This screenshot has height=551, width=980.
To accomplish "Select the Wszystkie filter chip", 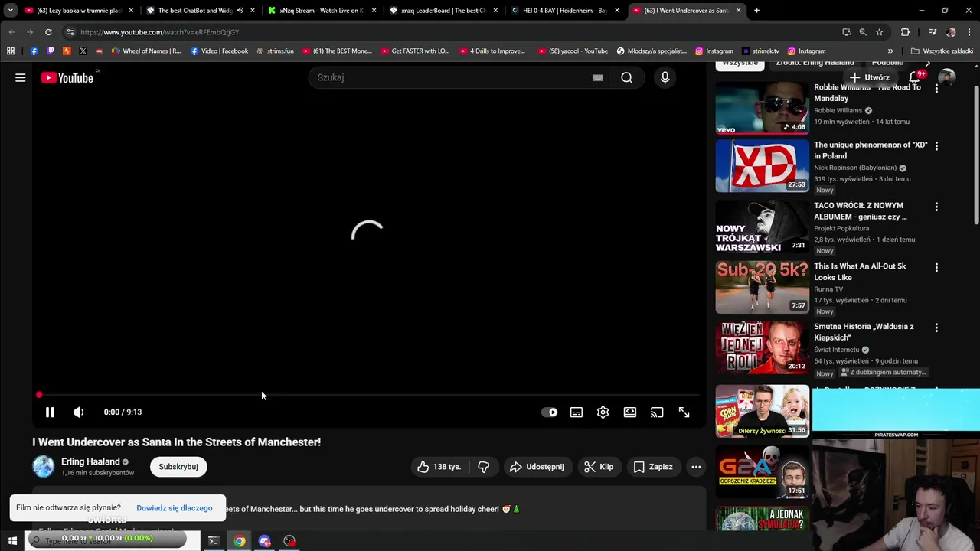I will coord(740,63).
